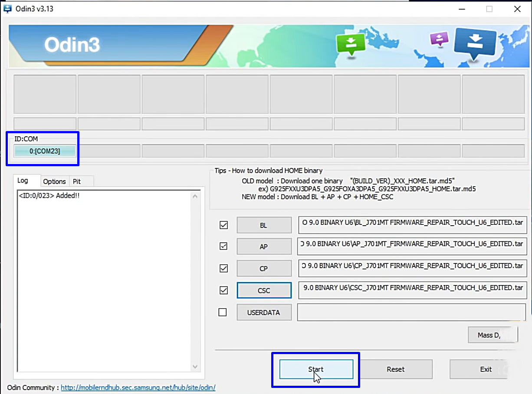Uncheck the CP checkbox
The height and width of the screenshot is (394, 532).
click(x=223, y=269)
